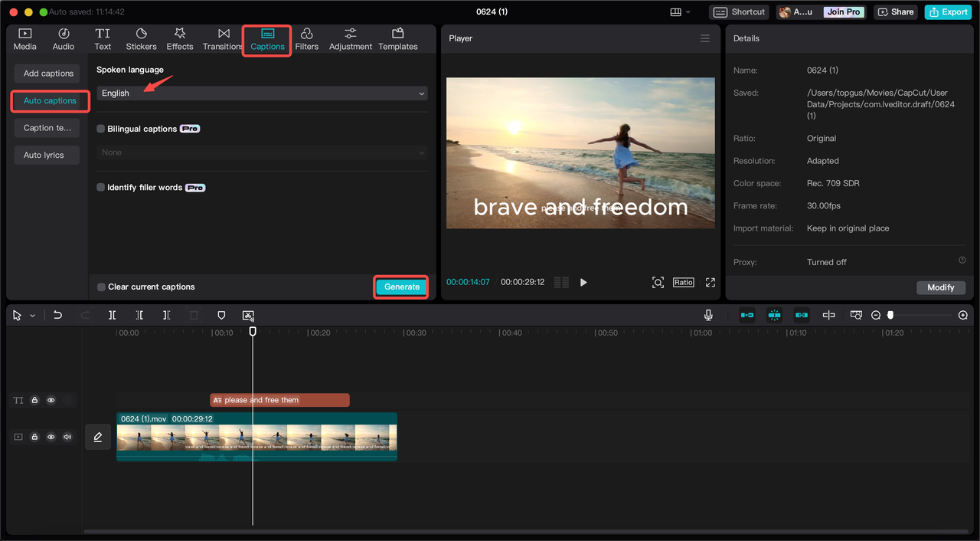Click the Share button
This screenshot has height=541, width=980.
(x=895, y=11)
